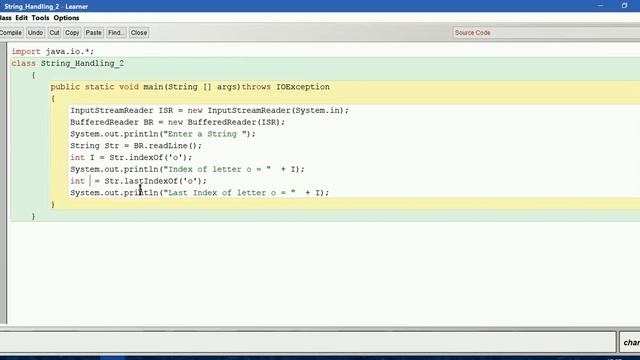Viewport: 640px width, 360px height.
Task: Click the 'int I = Str.indexOf('o');' line
Action: coord(131,158)
